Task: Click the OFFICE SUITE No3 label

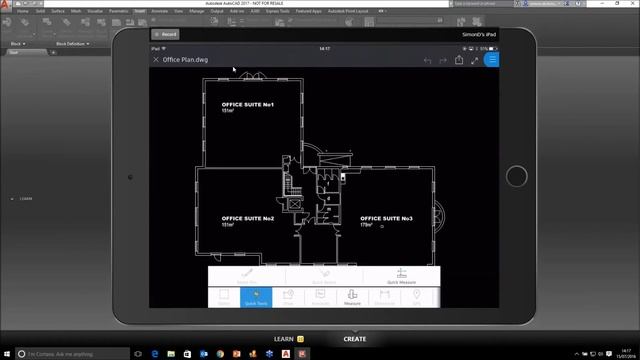Action: (387, 218)
